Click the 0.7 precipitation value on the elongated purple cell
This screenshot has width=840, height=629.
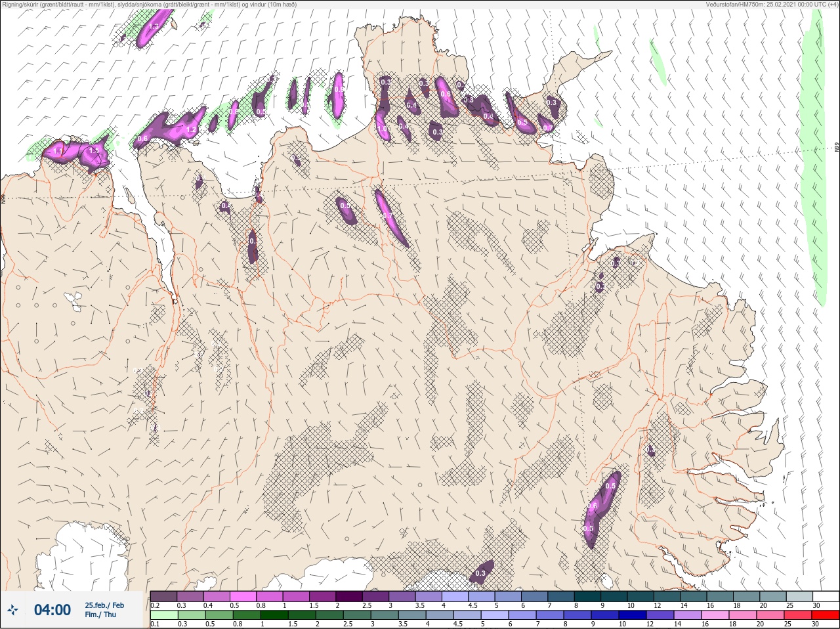pyautogui.click(x=387, y=216)
